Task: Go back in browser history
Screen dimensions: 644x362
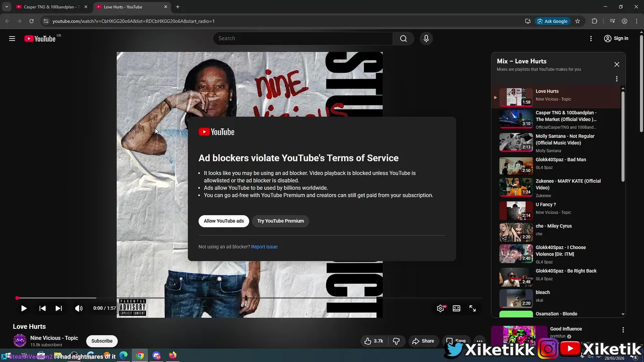Action: point(7,21)
